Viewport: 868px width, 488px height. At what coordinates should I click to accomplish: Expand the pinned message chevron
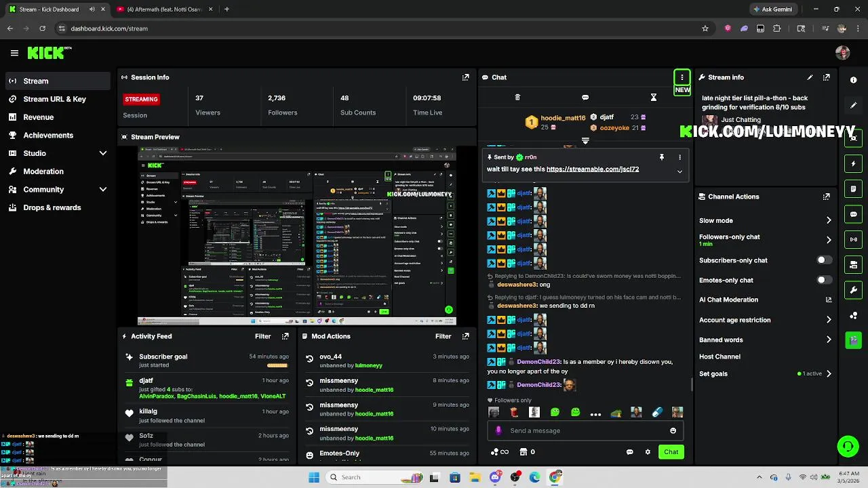[x=680, y=171]
